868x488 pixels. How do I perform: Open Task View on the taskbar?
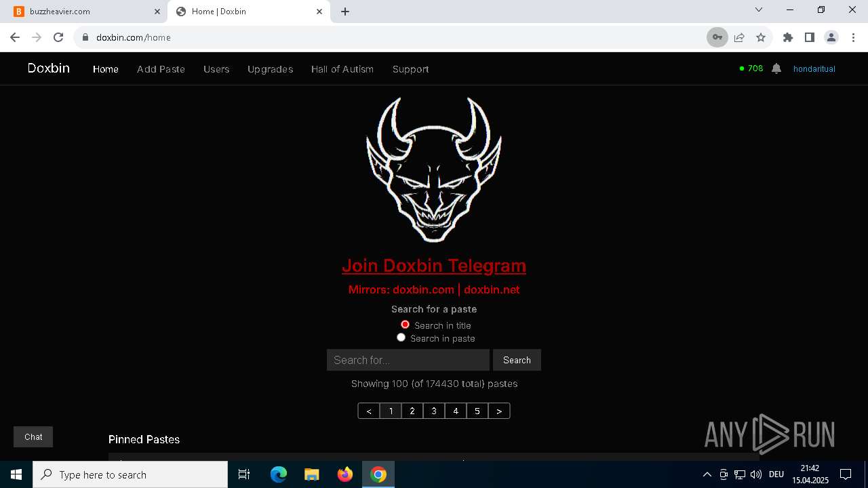tap(244, 474)
